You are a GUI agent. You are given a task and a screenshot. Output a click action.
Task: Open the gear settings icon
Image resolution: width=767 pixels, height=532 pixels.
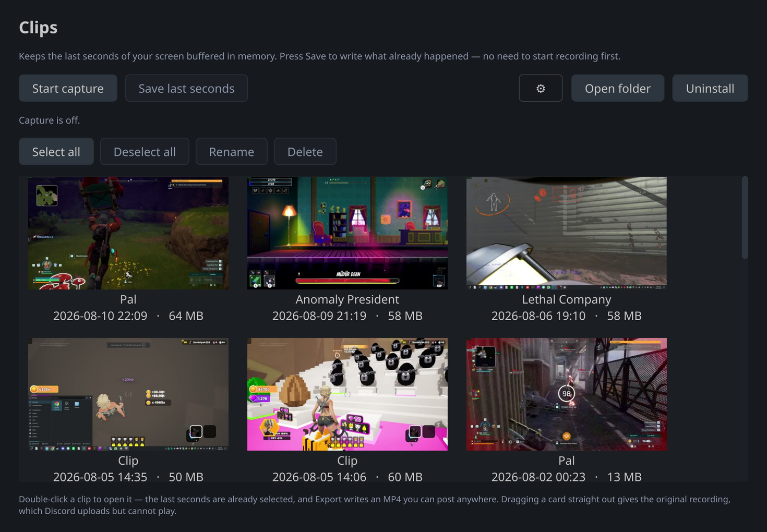tap(541, 88)
